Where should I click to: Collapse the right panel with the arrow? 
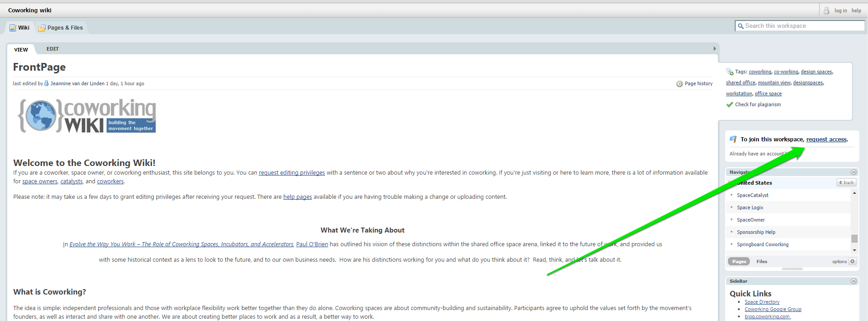click(x=715, y=48)
